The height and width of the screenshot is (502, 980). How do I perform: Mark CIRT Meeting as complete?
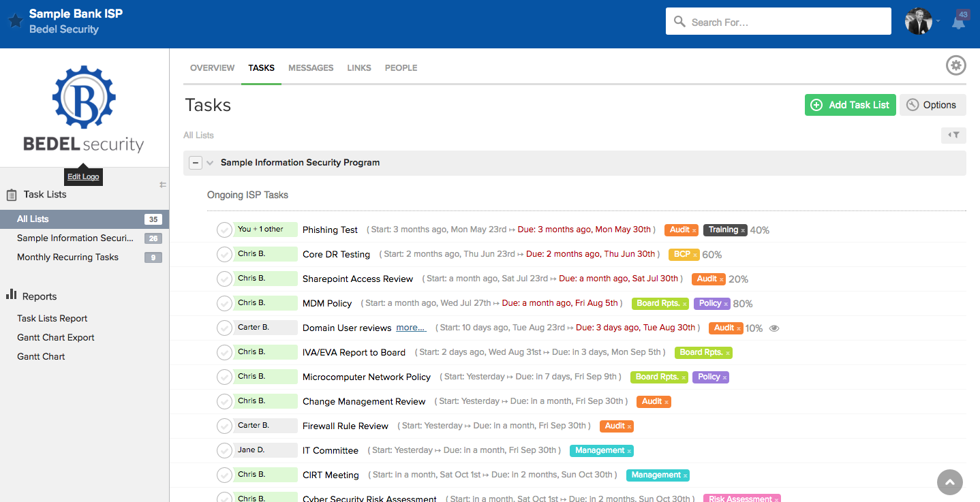click(x=224, y=475)
